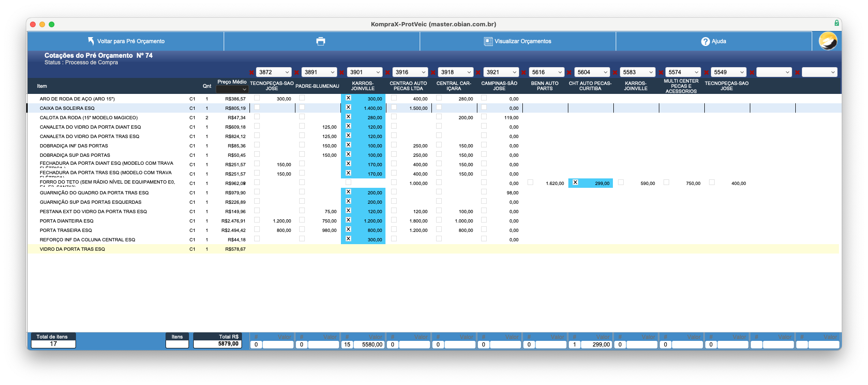Open the supplier 3891 dropdown

tap(319, 72)
